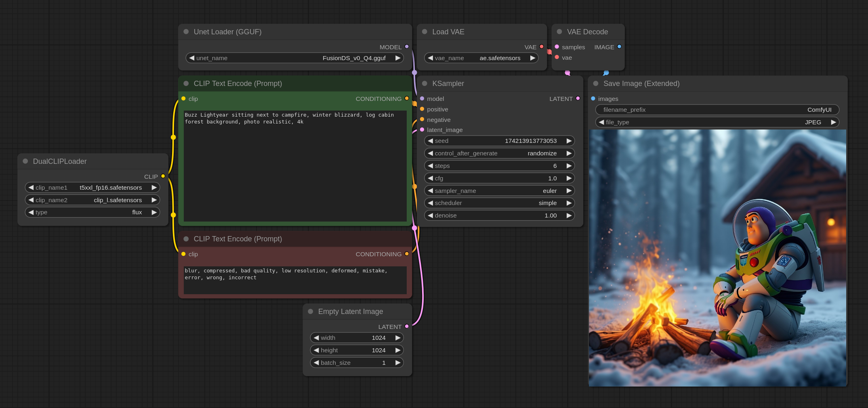
Task: Click the positive input port on KSampler
Action: pyautogui.click(x=422, y=109)
